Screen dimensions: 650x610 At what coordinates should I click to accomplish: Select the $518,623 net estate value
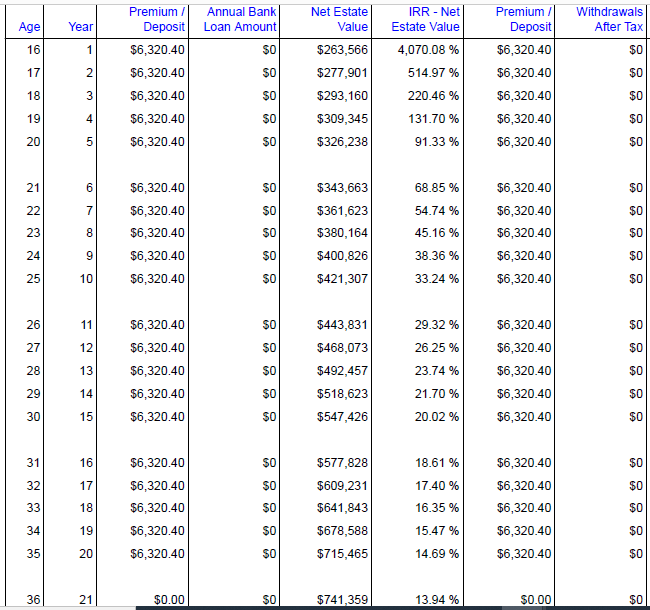pyautogui.click(x=342, y=394)
